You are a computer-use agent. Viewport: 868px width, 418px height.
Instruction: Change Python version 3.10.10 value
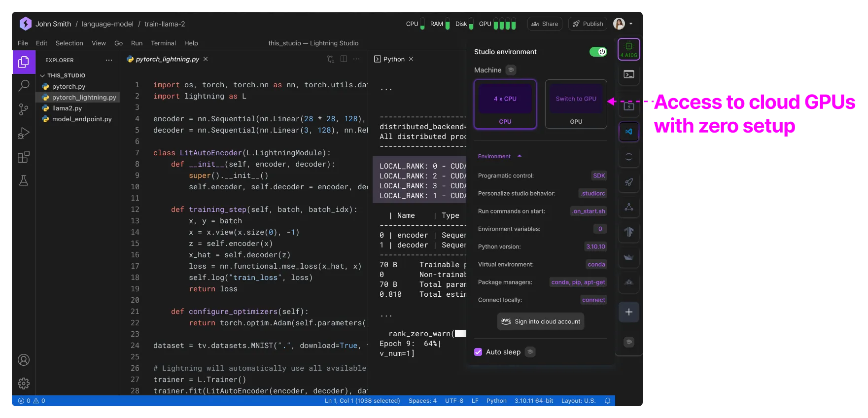[595, 246]
